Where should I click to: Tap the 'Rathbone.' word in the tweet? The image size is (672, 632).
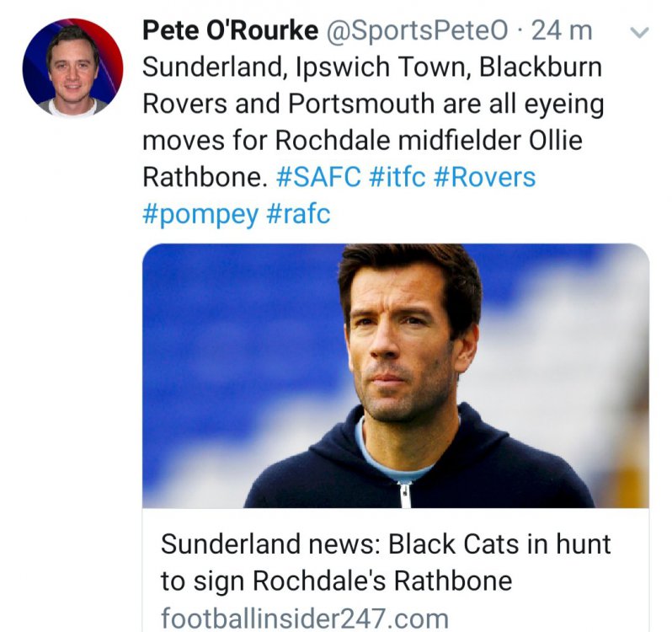(205, 177)
